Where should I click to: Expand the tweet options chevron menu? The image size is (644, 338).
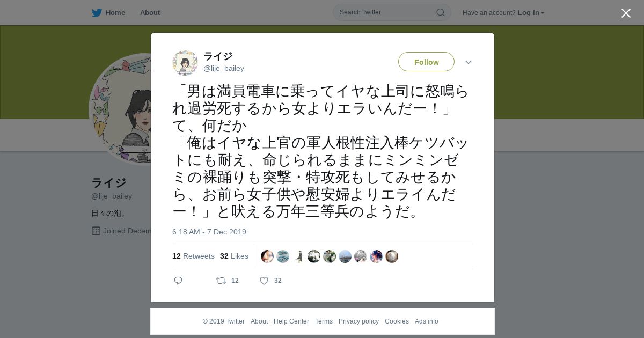coord(469,62)
